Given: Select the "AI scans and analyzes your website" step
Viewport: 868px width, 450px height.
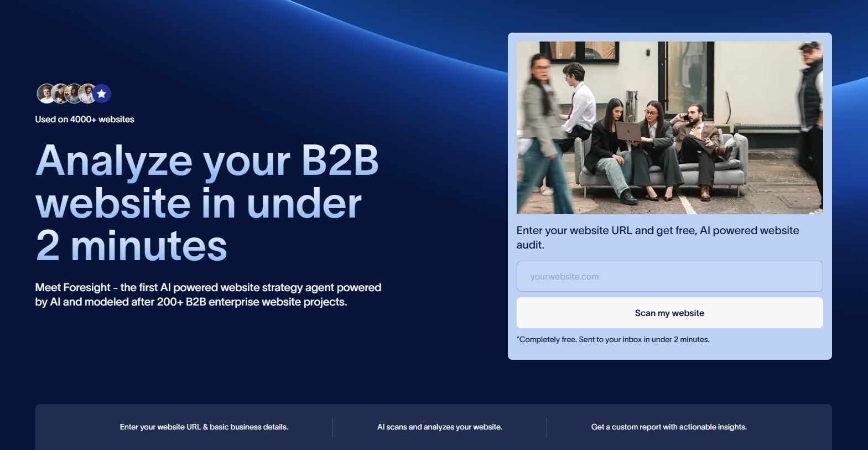Looking at the screenshot, I should (439, 427).
